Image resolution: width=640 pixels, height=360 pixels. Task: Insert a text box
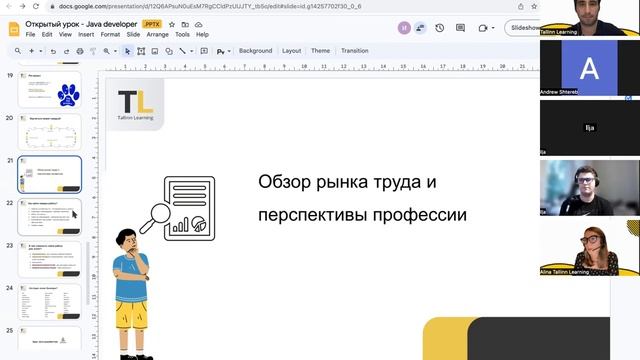[x=141, y=51]
